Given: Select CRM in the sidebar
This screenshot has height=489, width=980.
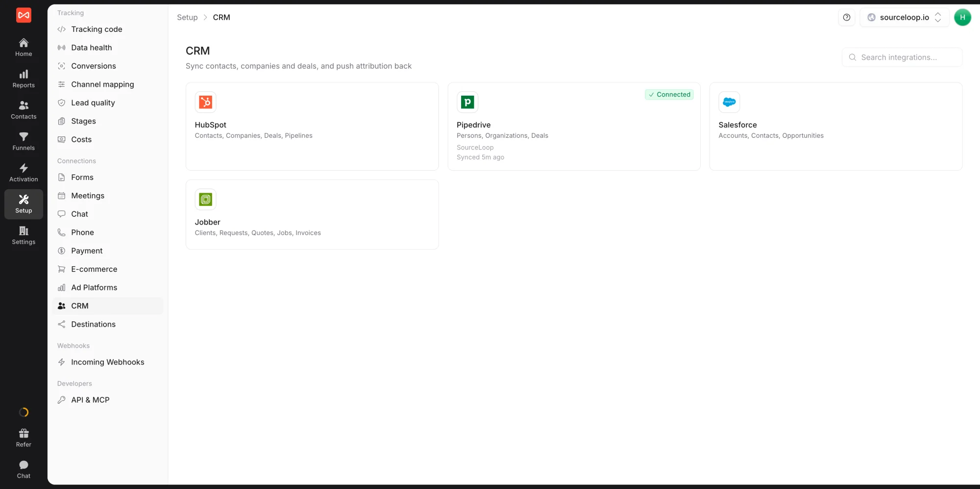Looking at the screenshot, I should coord(108,306).
